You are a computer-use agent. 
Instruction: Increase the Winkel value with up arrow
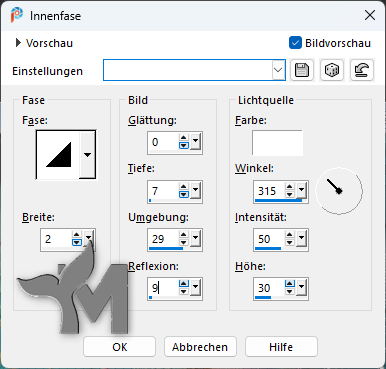click(x=290, y=187)
